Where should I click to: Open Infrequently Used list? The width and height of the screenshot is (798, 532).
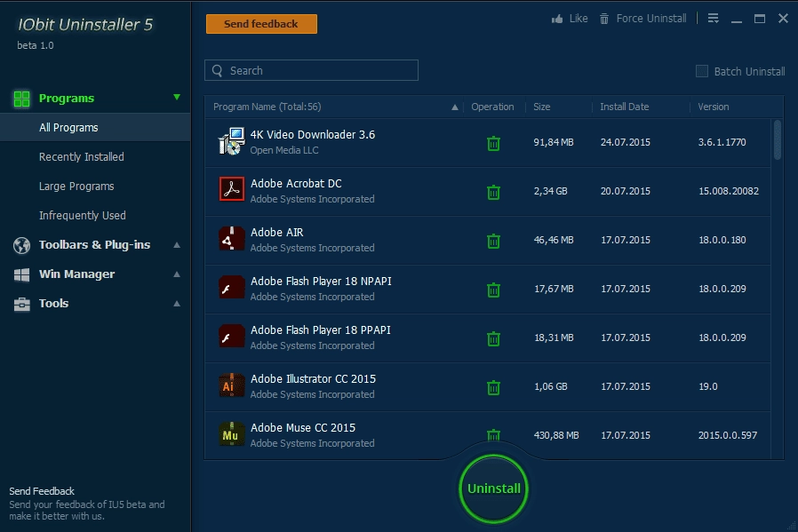(83, 215)
